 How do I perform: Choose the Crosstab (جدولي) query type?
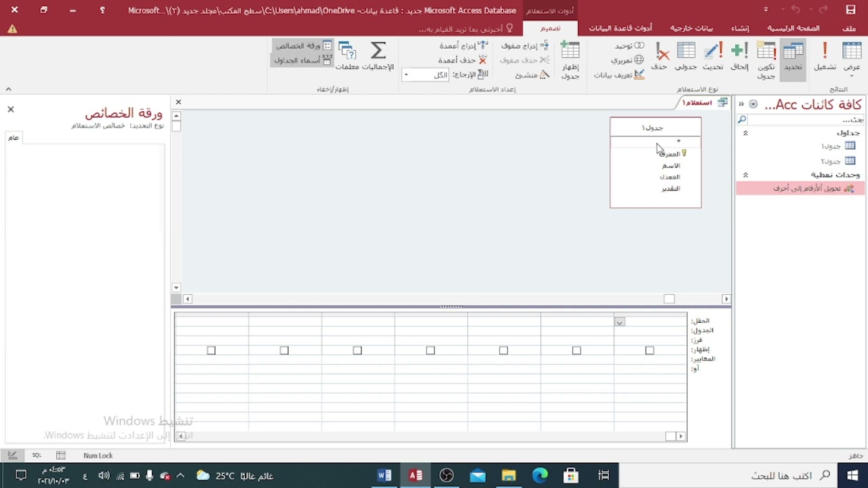click(x=686, y=57)
